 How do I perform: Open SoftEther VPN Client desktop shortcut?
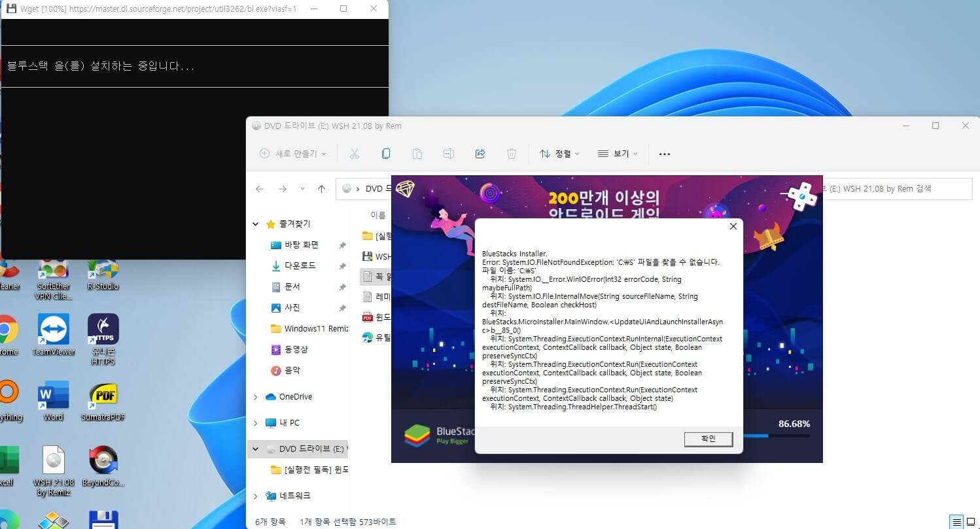pyautogui.click(x=53, y=280)
